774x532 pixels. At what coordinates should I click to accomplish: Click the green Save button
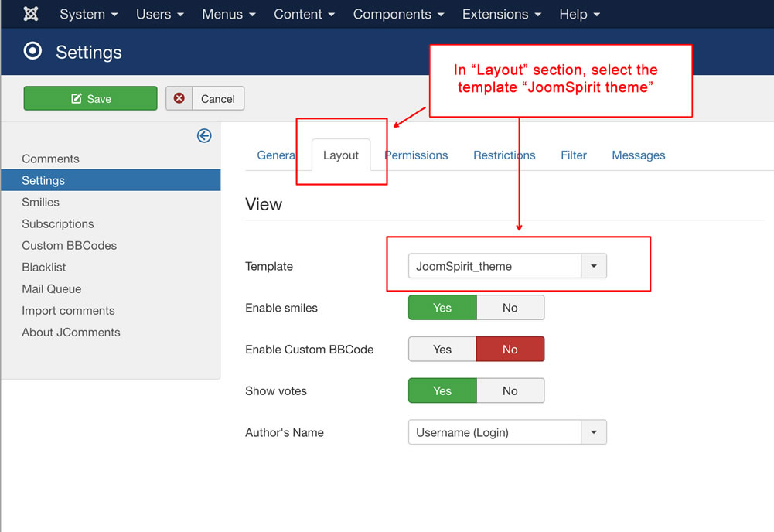point(90,98)
